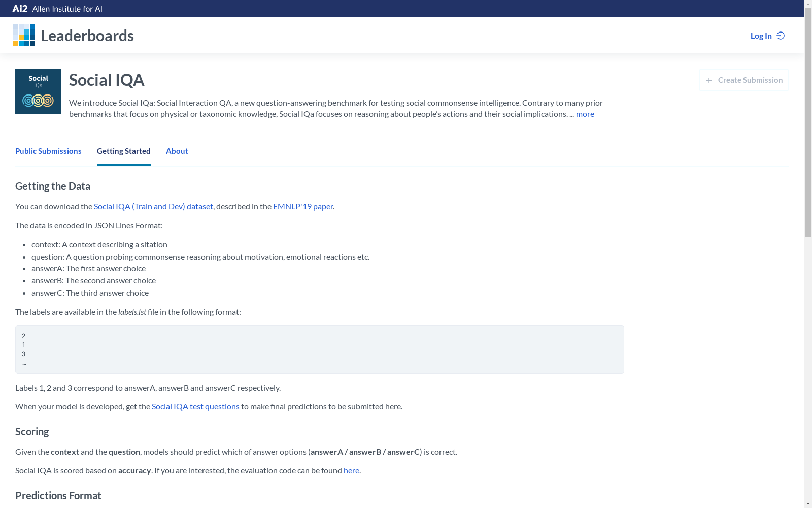Open evaluation code 'here' link
812x508 pixels.
pyautogui.click(x=351, y=470)
